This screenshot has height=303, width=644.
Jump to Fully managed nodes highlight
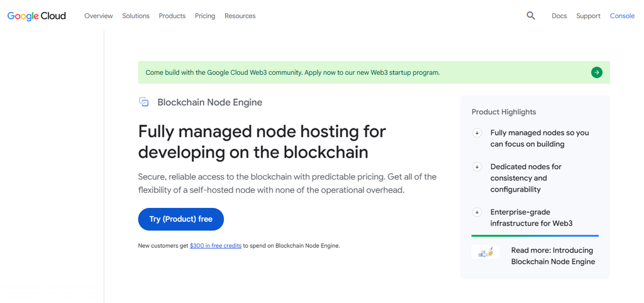[x=540, y=139]
